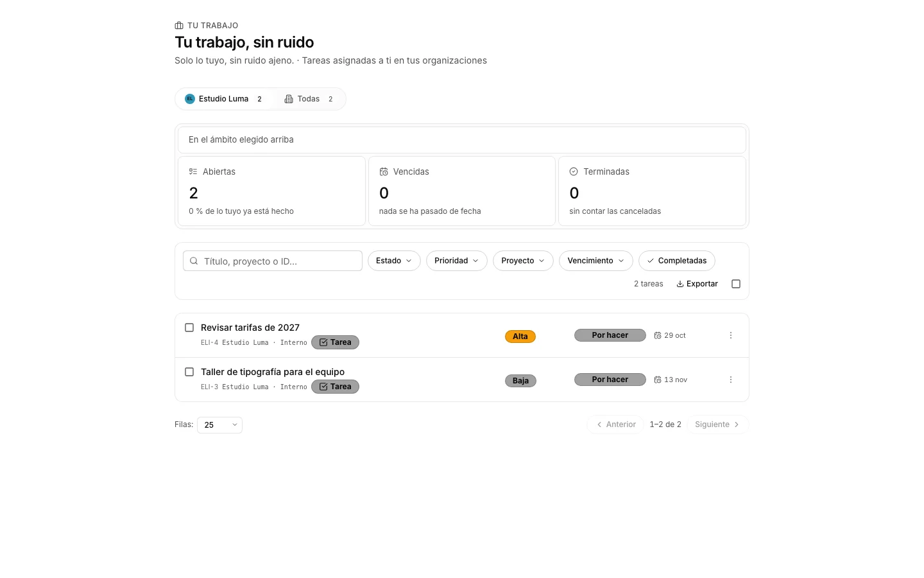
Task: Click the 2 tareas count label
Action: [x=649, y=284]
